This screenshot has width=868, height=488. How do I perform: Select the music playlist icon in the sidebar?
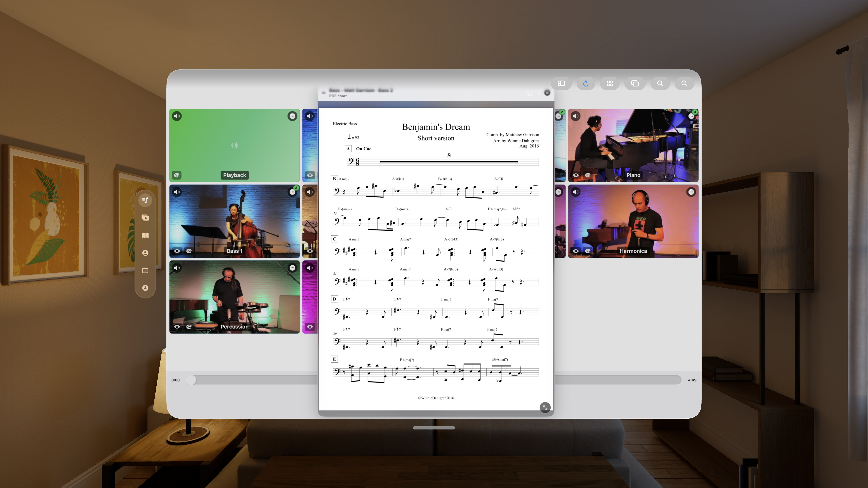(x=145, y=200)
